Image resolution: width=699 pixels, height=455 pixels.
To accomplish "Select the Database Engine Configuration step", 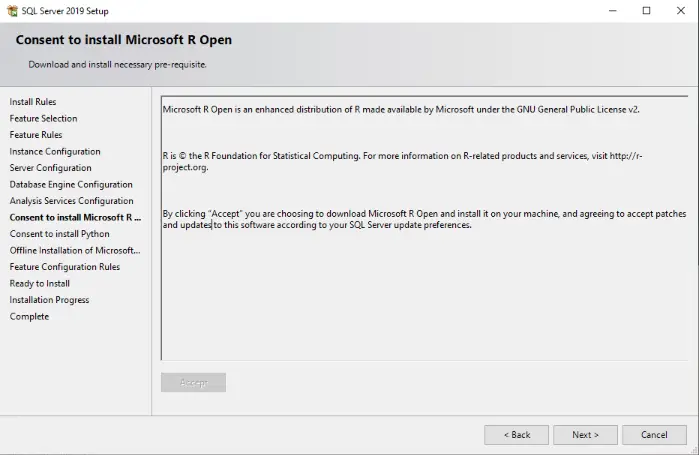I will [x=71, y=184].
